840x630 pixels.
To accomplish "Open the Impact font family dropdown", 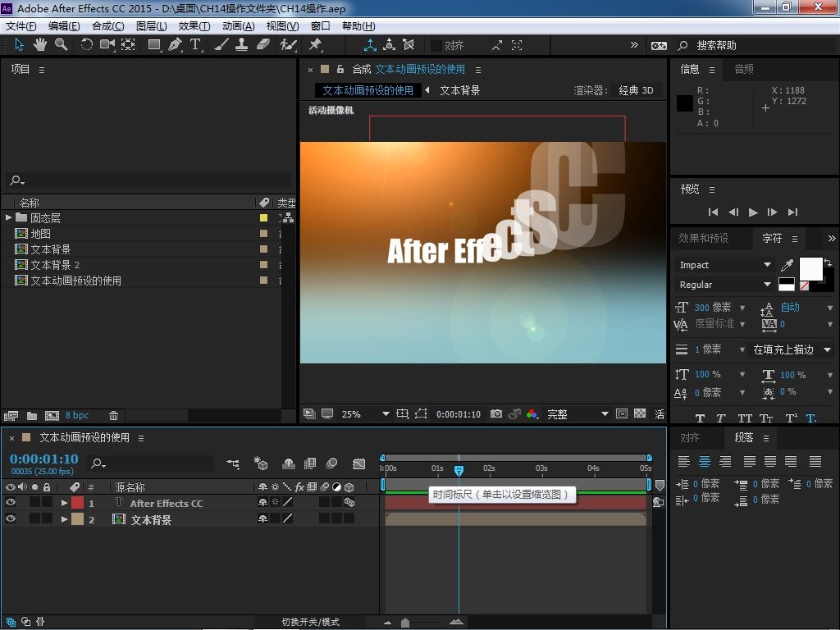I will (724, 265).
